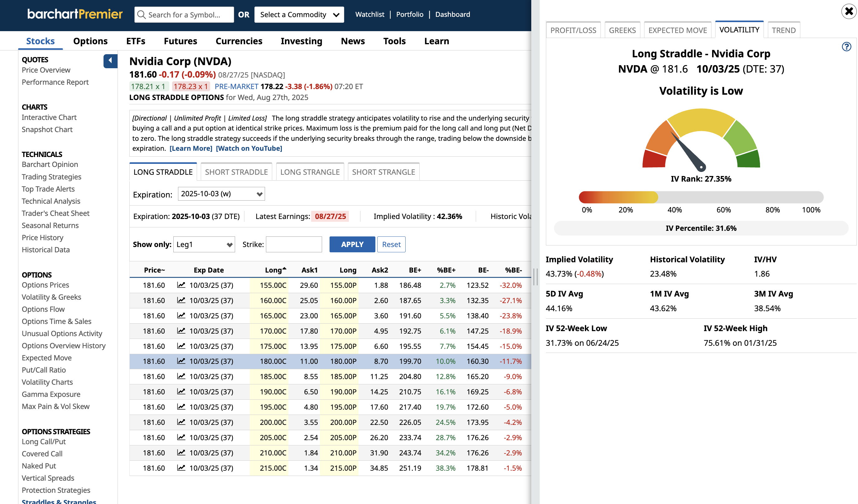Click the APPLY button
This screenshot has width=858, height=504.
tap(352, 245)
